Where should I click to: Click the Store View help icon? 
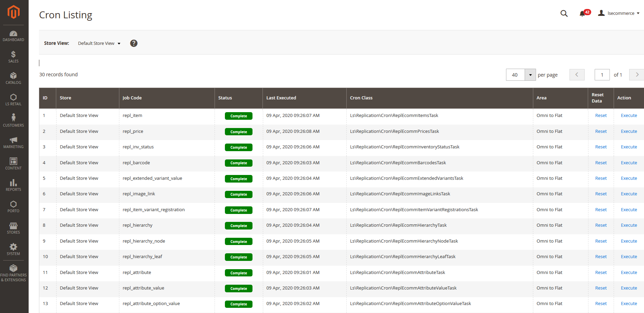point(134,43)
